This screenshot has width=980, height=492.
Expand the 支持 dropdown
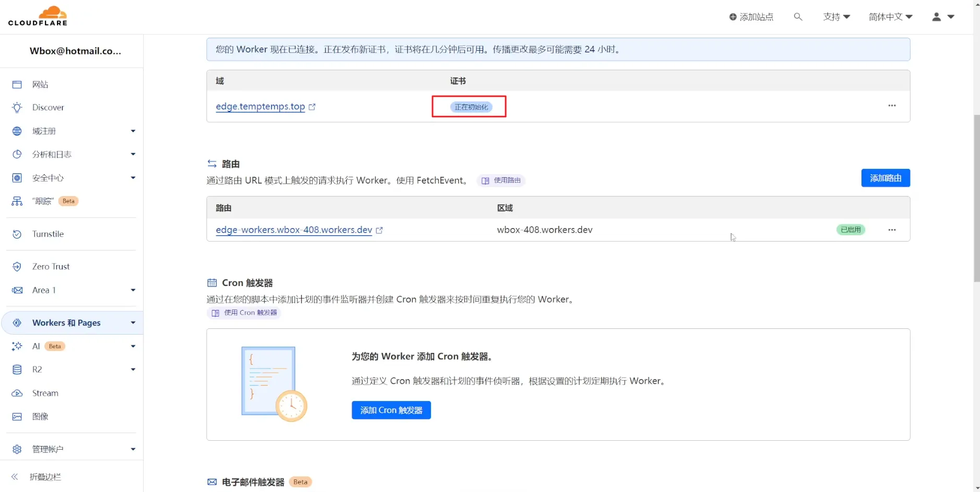point(836,17)
